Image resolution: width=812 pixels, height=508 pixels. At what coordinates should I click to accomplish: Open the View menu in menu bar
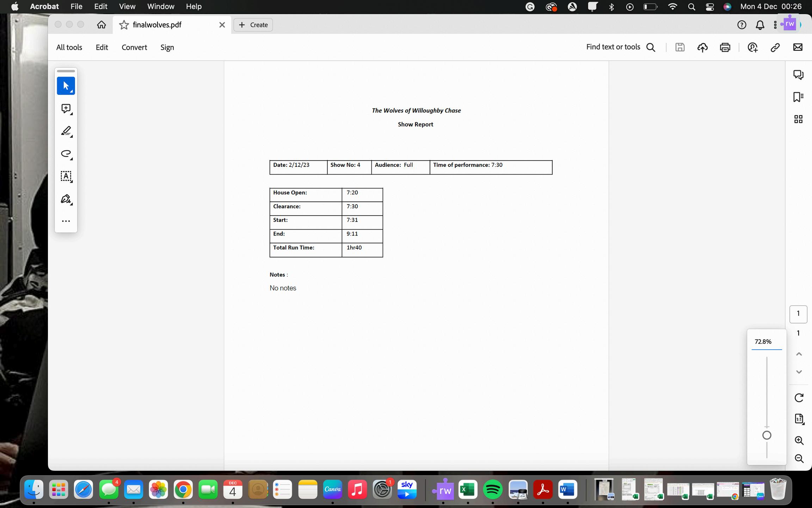(x=127, y=6)
